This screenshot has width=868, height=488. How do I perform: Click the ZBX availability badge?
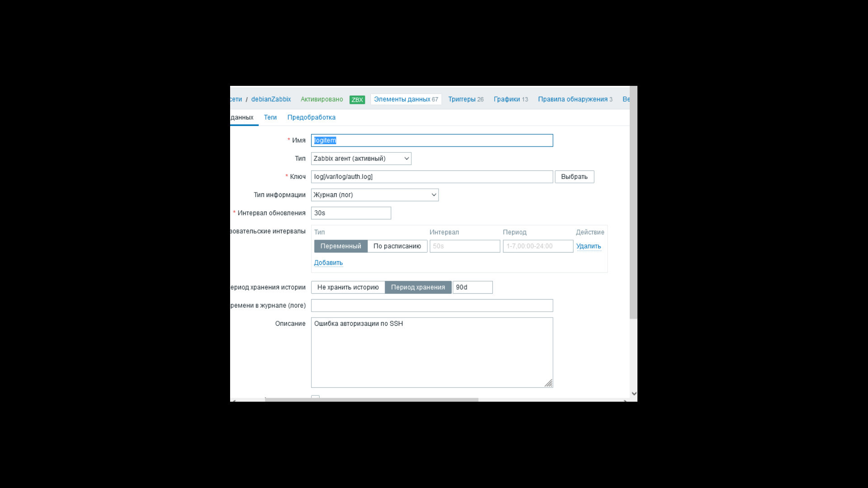[x=357, y=100]
